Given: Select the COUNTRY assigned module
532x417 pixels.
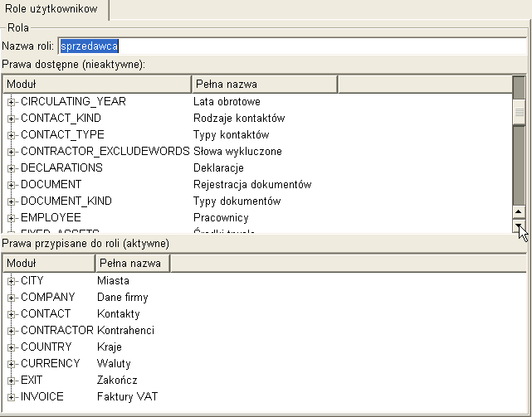Looking at the screenshot, I should 46,347.
